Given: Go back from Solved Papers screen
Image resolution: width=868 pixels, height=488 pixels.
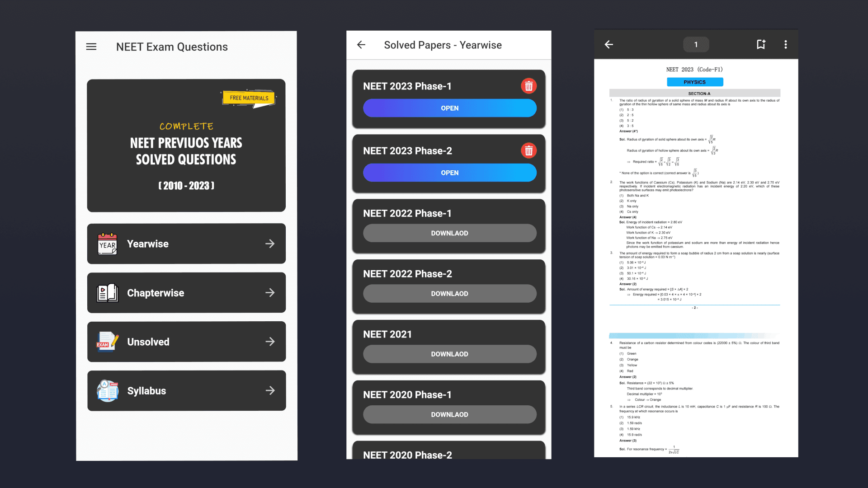Looking at the screenshot, I should pyautogui.click(x=361, y=45).
